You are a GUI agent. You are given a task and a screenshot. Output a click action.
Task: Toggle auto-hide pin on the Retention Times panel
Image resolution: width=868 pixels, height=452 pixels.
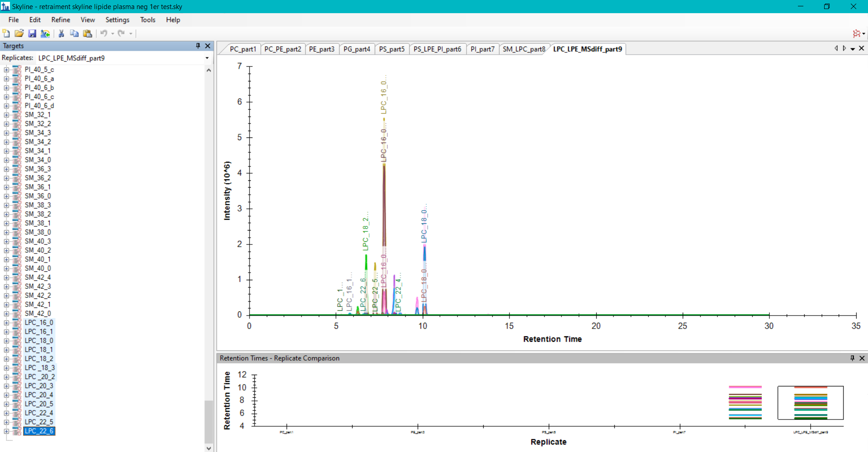tap(853, 358)
